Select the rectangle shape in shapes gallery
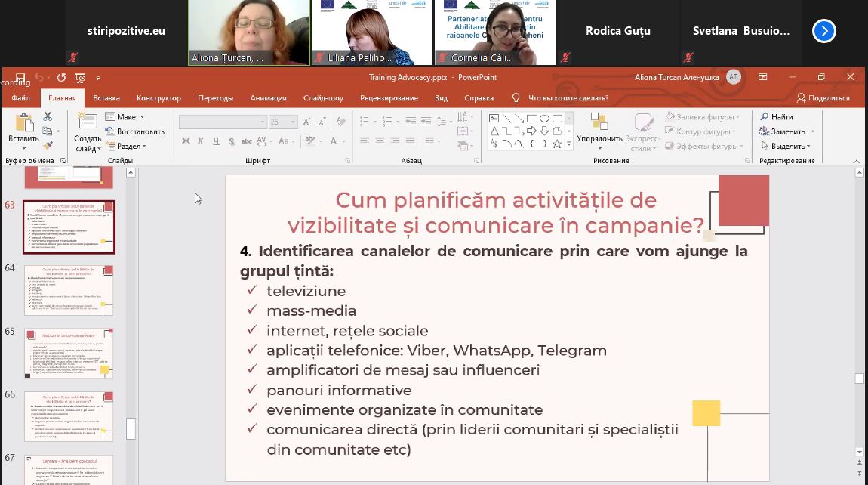The image size is (868, 485). pos(532,118)
